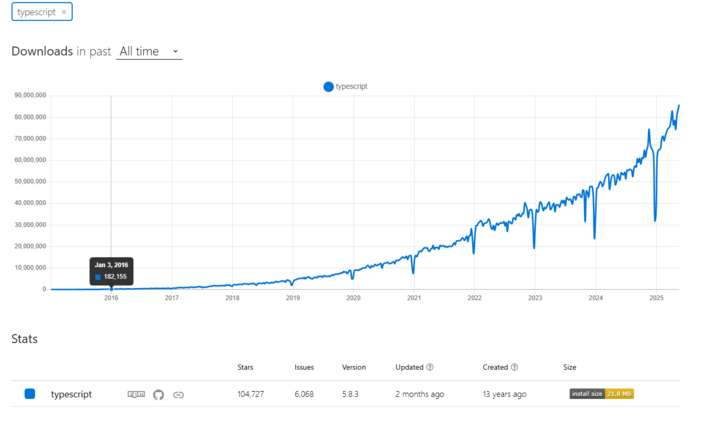720x423 pixels.
Task: Click the Jan 3, 2016 data point on chart
Action: coord(111,289)
